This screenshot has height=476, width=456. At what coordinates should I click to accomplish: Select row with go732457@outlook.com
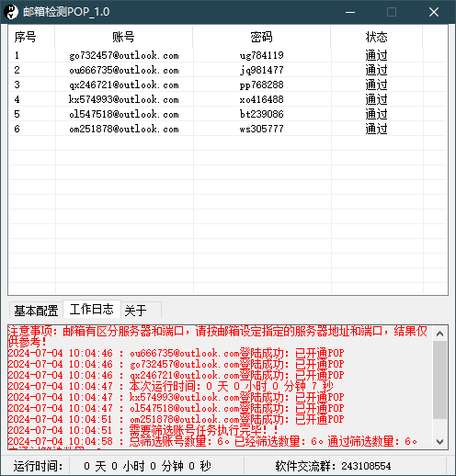(x=228, y=55)
